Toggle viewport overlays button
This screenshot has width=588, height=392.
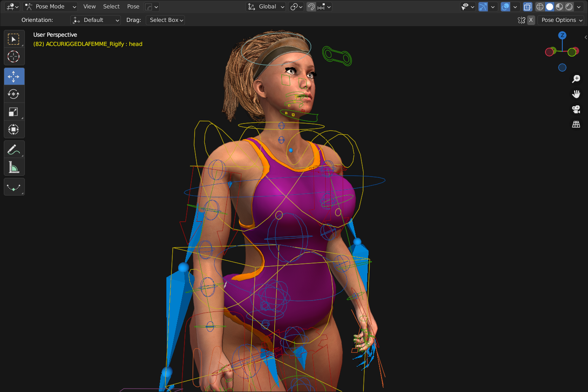tap(505, 7)
